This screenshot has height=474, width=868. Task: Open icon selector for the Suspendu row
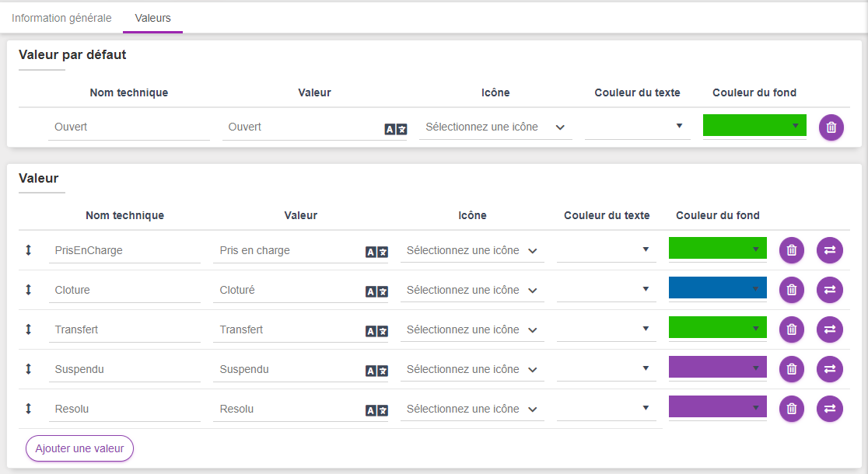click(x=472, y=369)
